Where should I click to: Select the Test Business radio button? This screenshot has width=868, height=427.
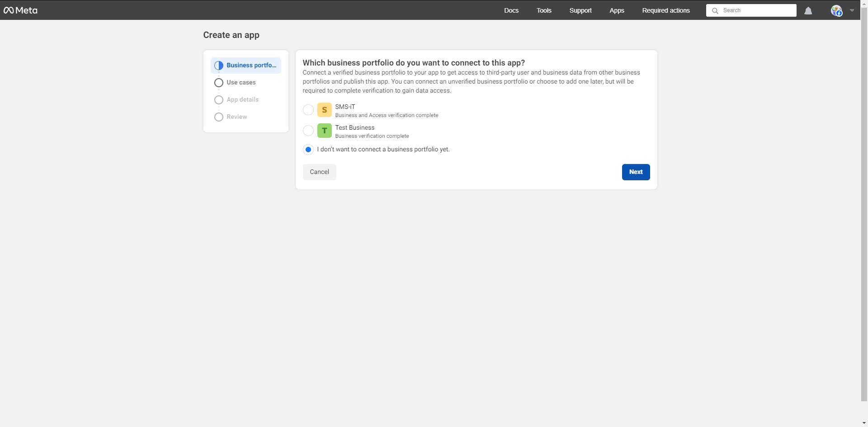coord(308,131)
